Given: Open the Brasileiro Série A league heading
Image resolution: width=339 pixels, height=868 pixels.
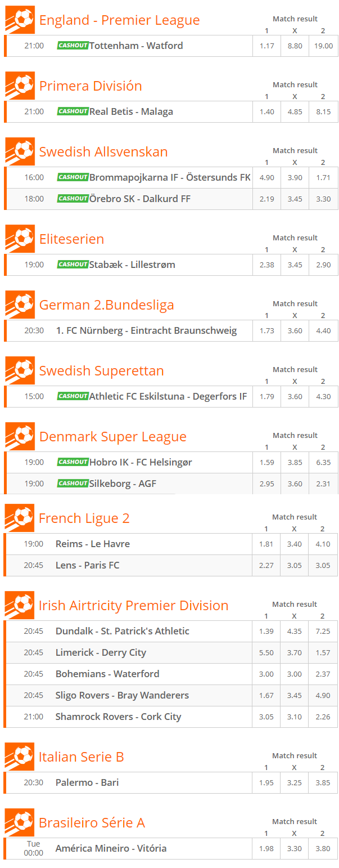Looking at the screenshot, I should point(92,822).
